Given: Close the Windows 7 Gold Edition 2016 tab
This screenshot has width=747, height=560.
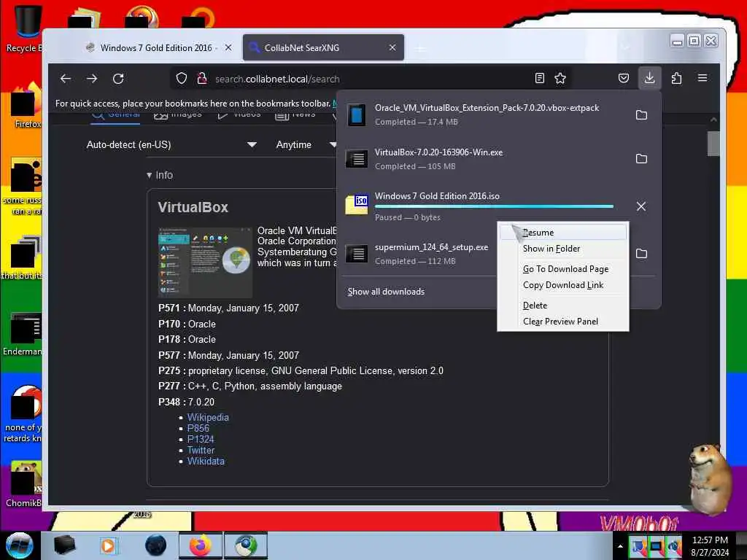Looking at the screenshot, I should [228, 47].
